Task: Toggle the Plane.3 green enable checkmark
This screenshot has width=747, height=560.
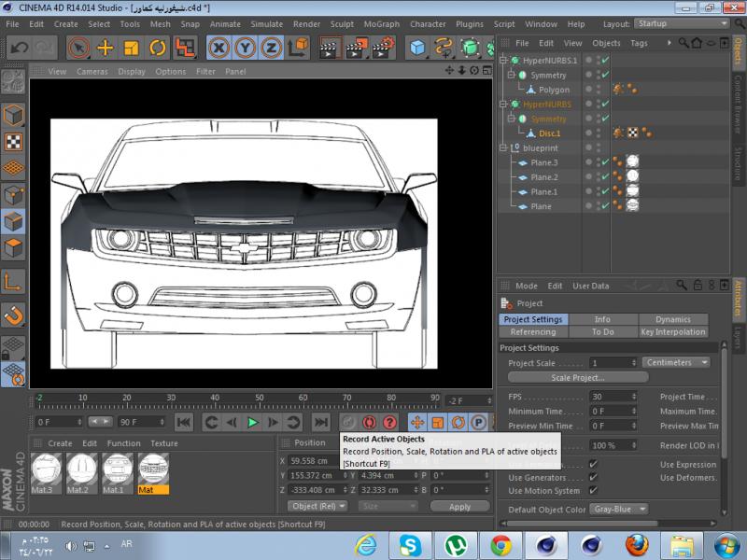Action: click(604, 162)
